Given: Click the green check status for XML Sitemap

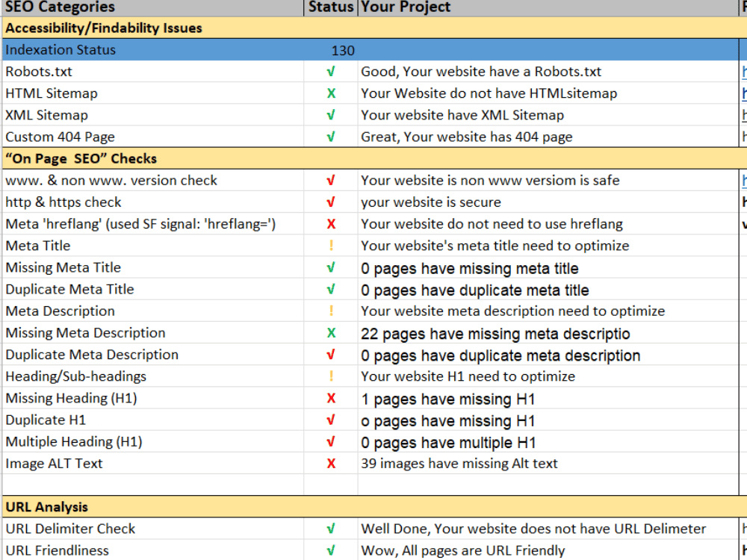Looking at the screenshot, I should pyautogui.click(x=331, y=115).
